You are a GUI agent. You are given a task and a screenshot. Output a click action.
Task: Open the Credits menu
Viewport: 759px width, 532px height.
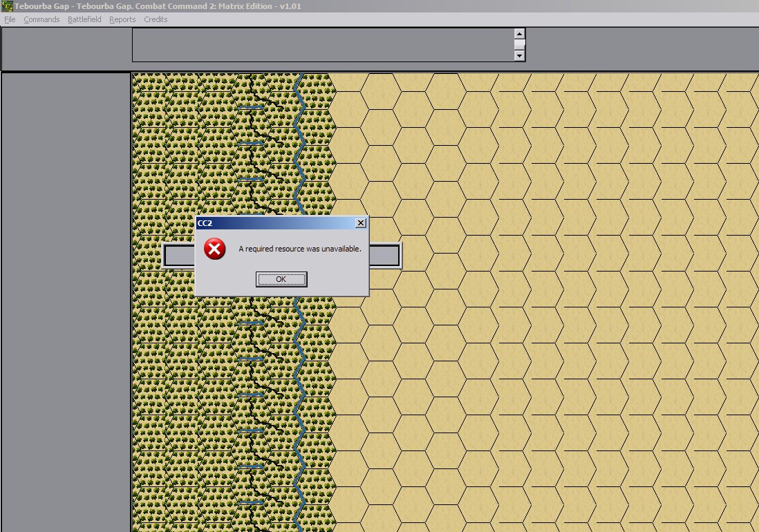[156, 19]
